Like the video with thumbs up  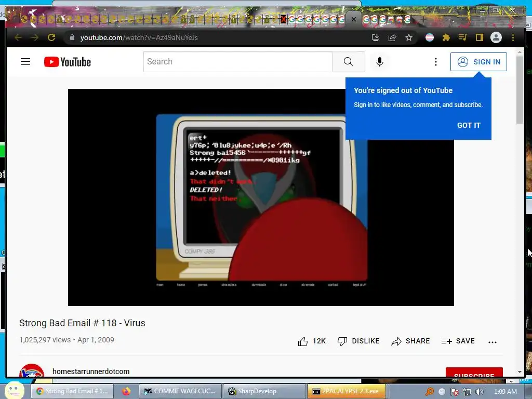(x=312, y=341)
